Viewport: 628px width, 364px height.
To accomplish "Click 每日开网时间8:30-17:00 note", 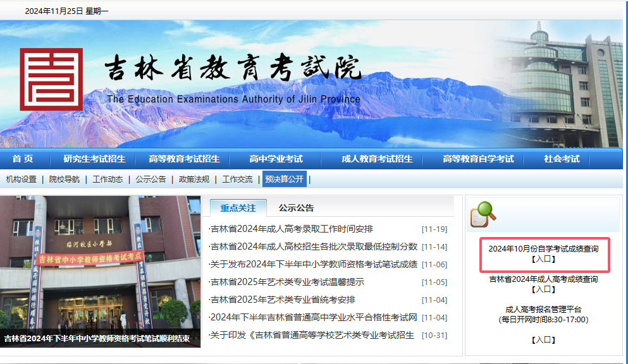I will [x=543, y=320].
